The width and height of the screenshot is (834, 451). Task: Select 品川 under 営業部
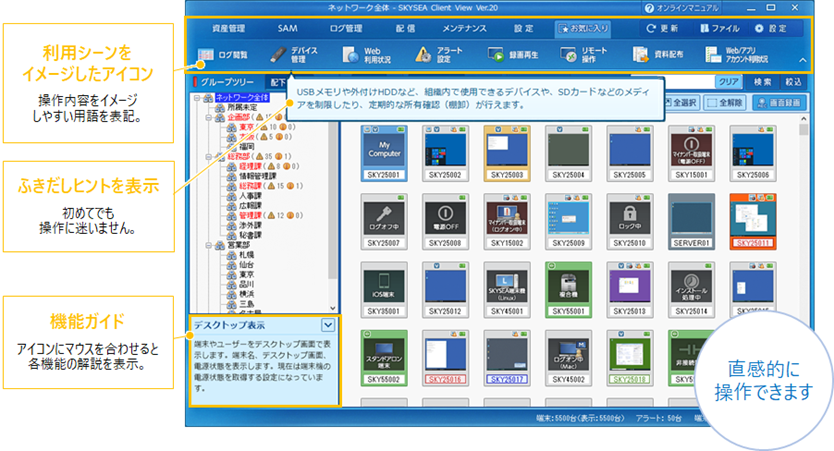[x=247, y=285]
